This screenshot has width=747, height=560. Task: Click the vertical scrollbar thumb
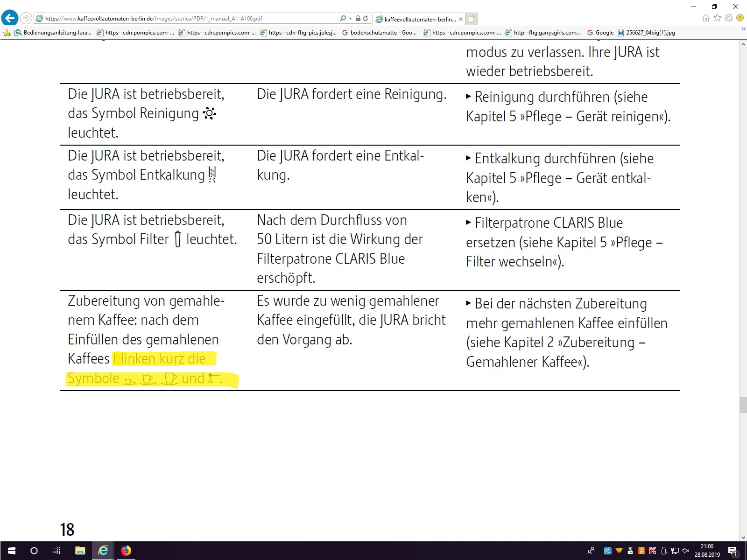point(743,405)
